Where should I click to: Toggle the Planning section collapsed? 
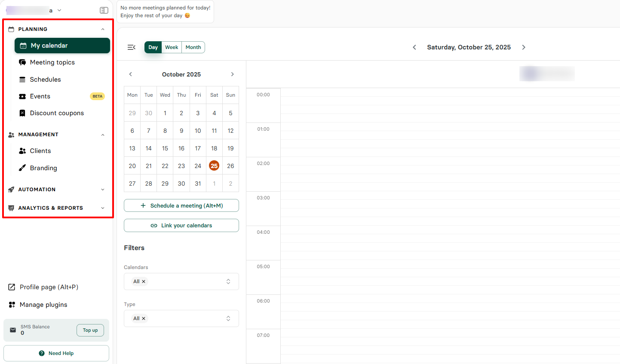point(103,29)
